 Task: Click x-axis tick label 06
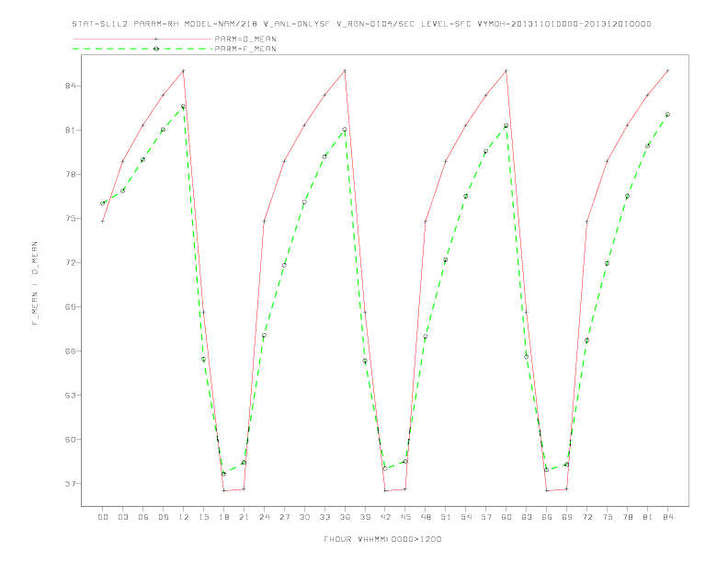point(143,517)
